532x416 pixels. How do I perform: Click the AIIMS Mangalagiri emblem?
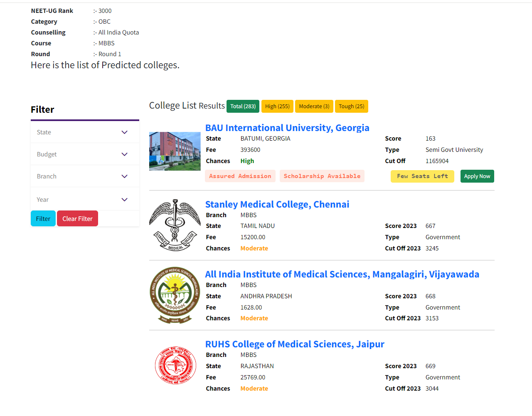[x=175, y=295]
